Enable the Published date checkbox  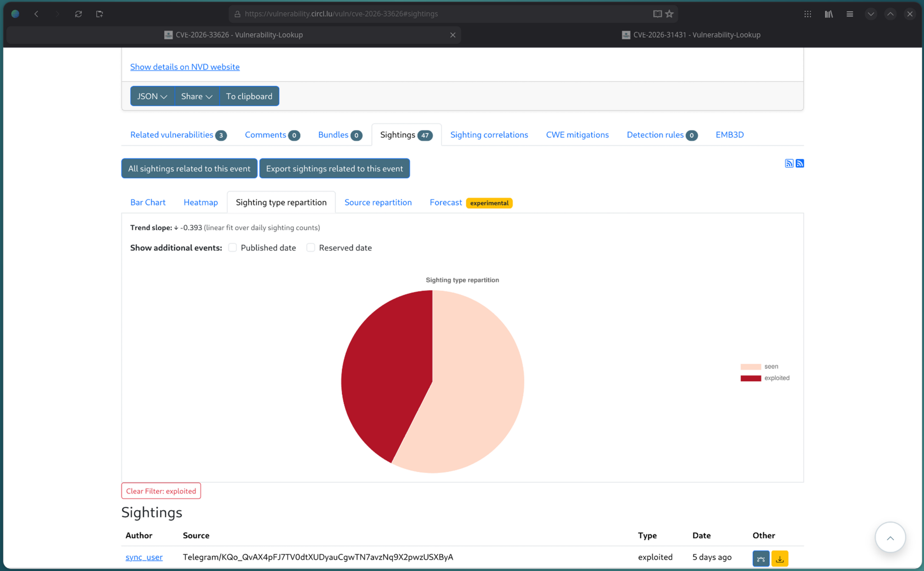[233, 248]
